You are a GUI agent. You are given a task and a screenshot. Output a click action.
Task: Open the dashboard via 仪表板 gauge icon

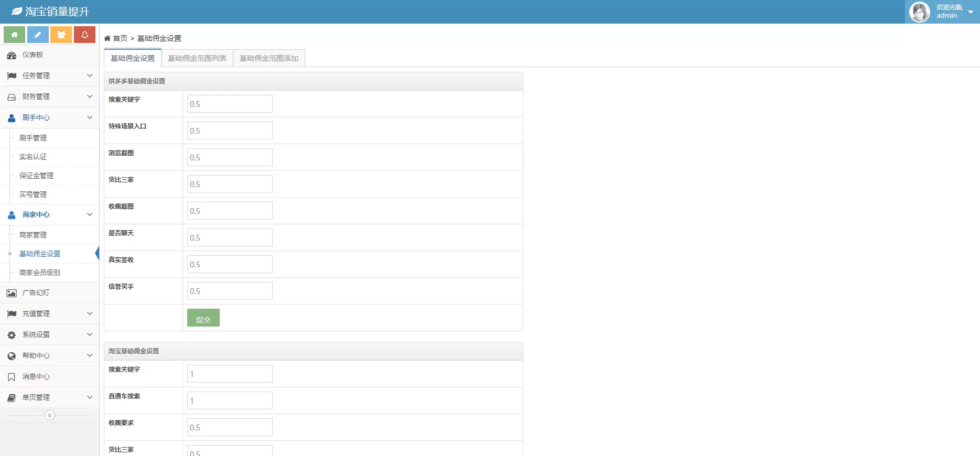click(x=12, y=55)
